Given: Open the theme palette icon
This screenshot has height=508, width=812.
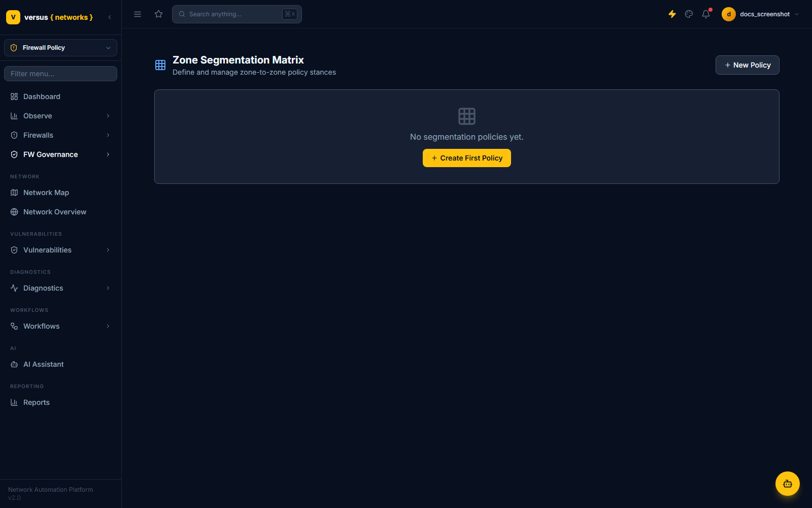Looking at the screenshot, I should point(689,14).
